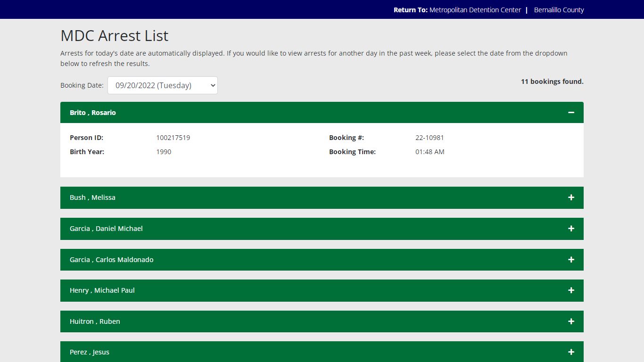
Task: Click booking time 01:48 AM
Action: 430,152
